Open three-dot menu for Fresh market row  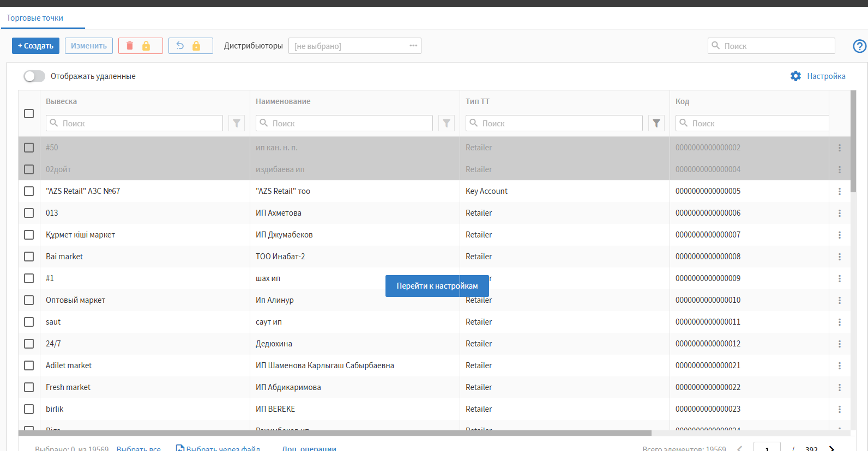840,387
